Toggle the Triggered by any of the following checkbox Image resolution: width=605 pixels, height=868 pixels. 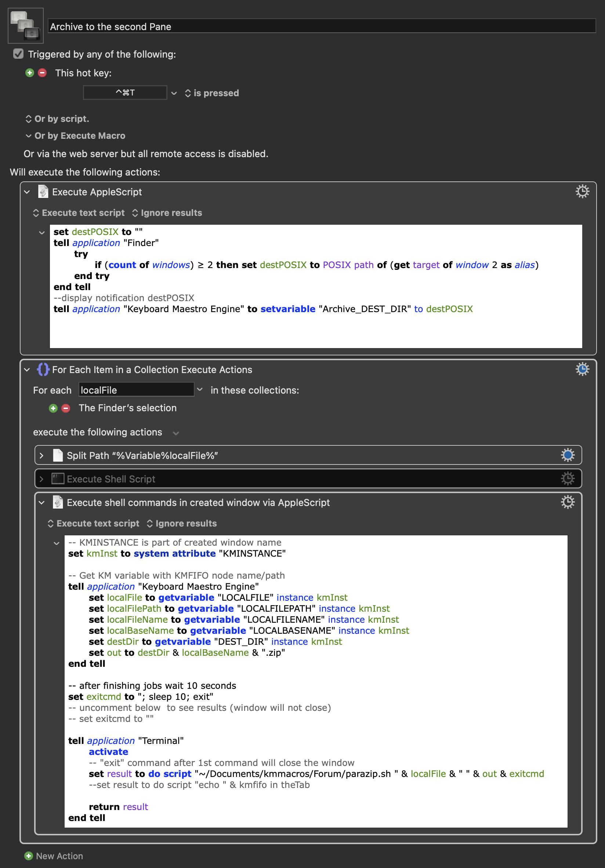point(18,54)
